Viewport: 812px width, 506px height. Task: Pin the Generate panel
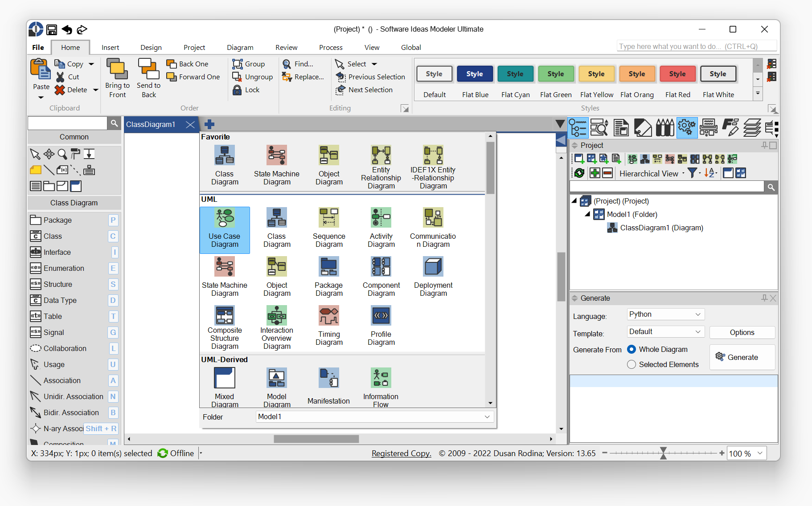(x=764, y=298)
